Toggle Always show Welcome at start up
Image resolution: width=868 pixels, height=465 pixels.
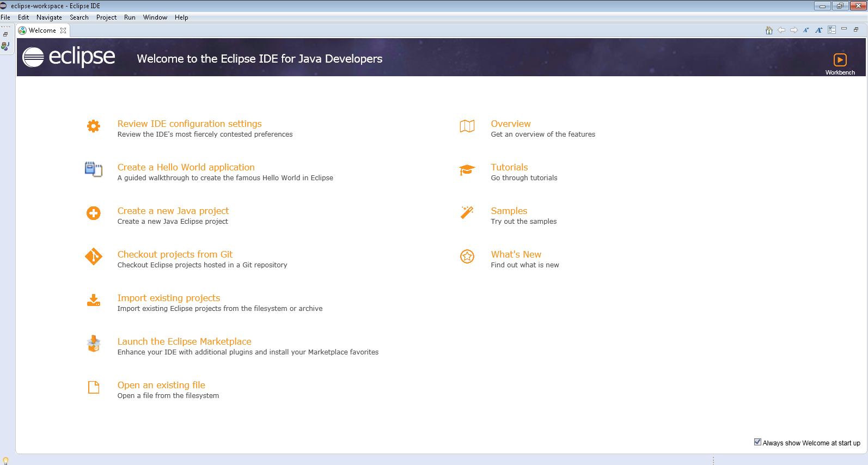click(x=757, y=442)
